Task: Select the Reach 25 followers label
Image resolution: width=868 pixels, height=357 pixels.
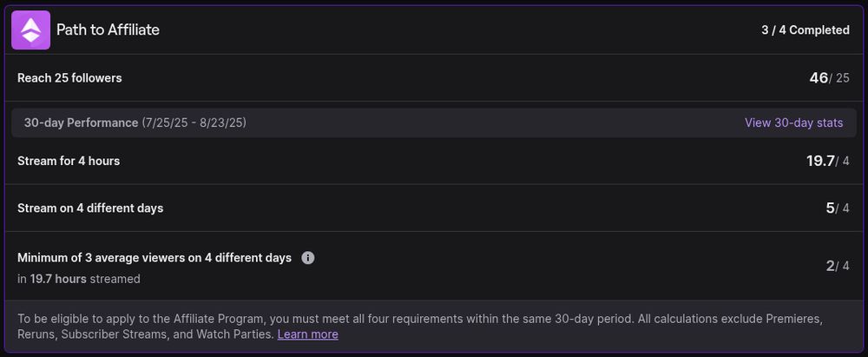Action: tap(69, 78)
